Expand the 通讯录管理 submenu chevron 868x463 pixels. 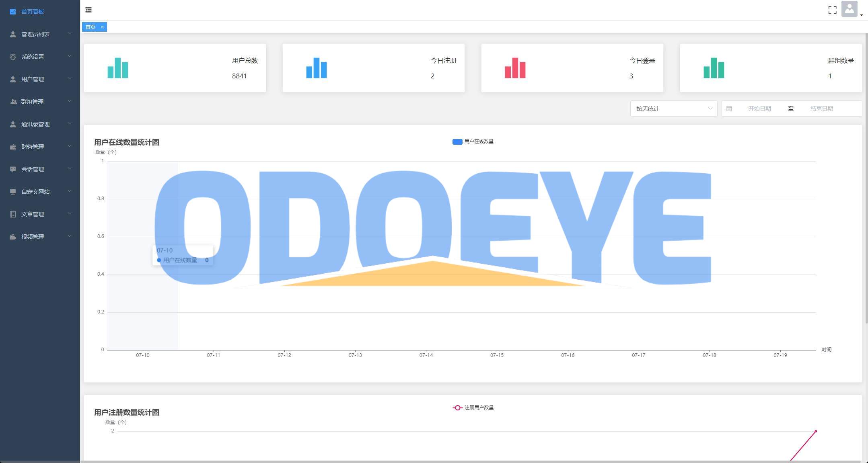pyautogui.click(x=69, y=123)
